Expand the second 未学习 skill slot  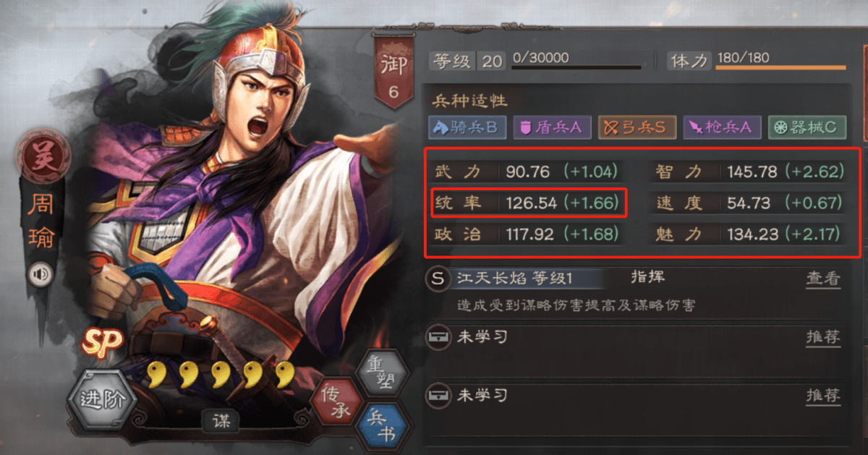click(635, 396)
